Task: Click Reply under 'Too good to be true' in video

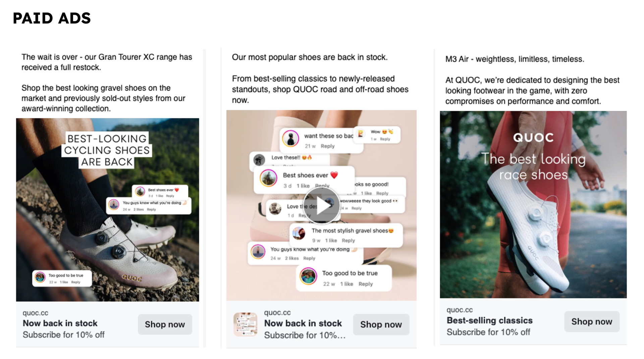Action: (366, 284)
